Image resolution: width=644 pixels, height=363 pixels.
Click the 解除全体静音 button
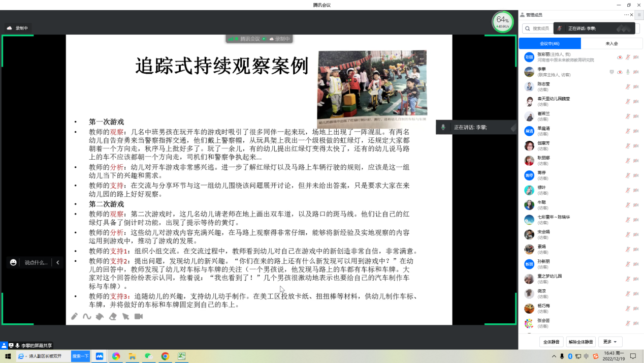[581, 342]
